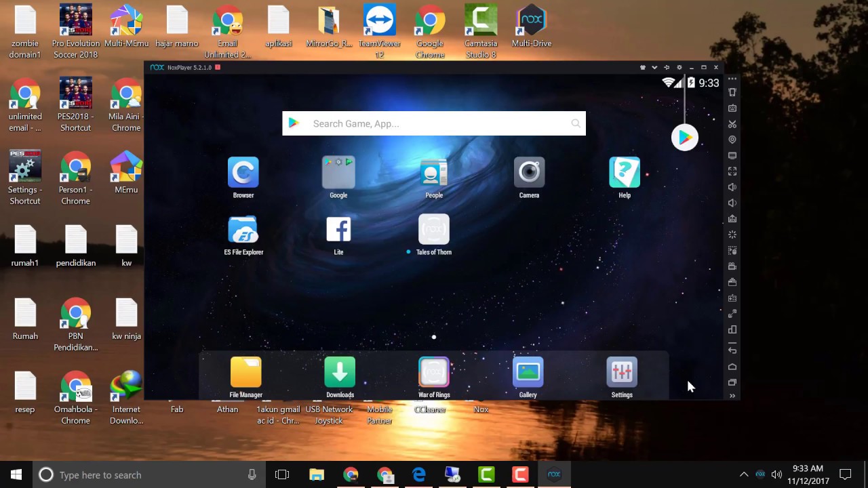This screenshot has width=868, height=488.
Task: Click the Type here to search box
Action: click(149, 474)
